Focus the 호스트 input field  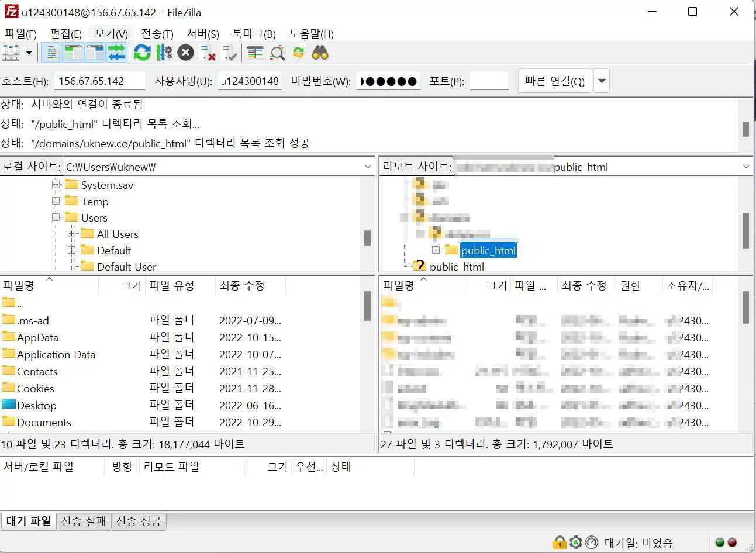coord(99,81)
